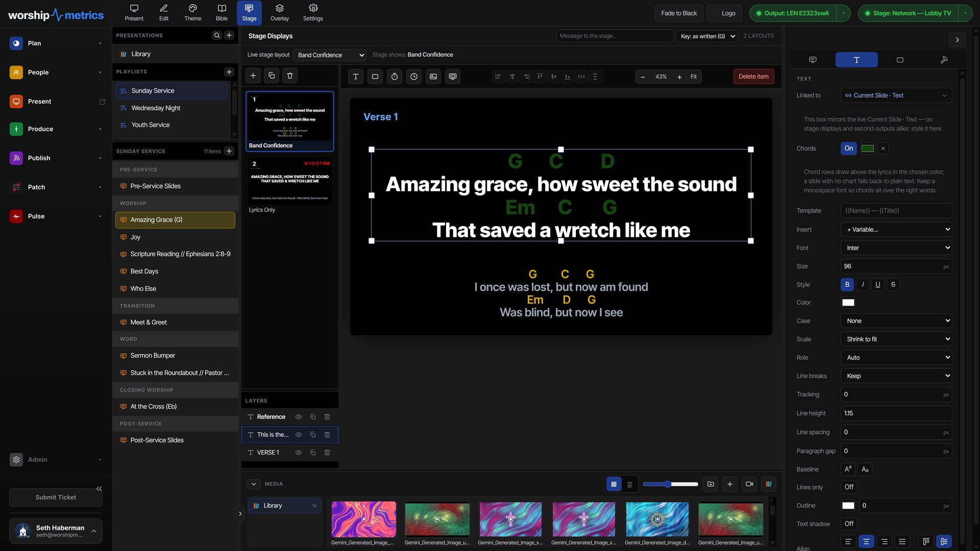Toggle strikethrough text style
Screen dimensions: 980x551
(893, 285)
